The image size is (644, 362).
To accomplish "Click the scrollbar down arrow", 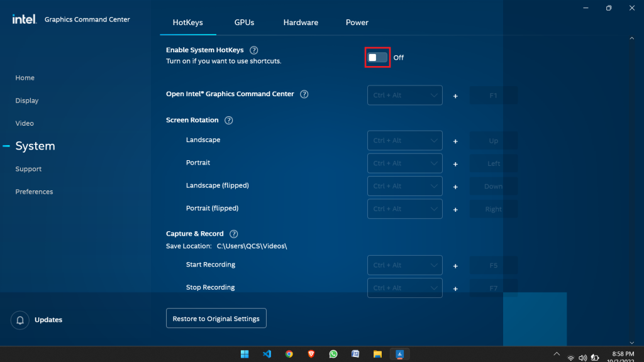I will 631,343.
